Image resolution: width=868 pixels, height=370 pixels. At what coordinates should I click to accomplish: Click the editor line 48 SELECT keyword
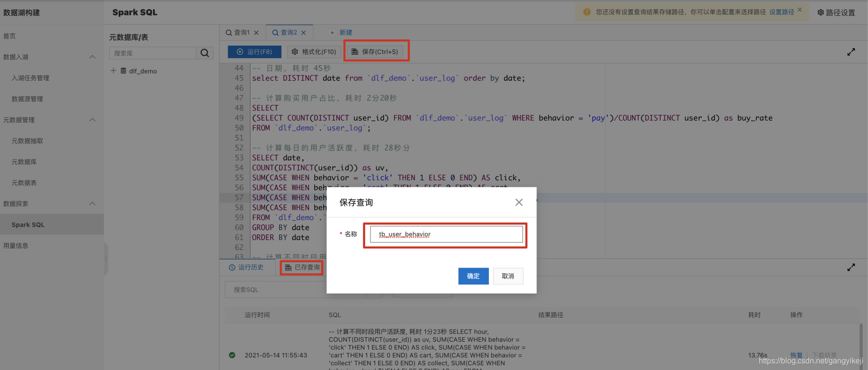(x=265, y=108)
